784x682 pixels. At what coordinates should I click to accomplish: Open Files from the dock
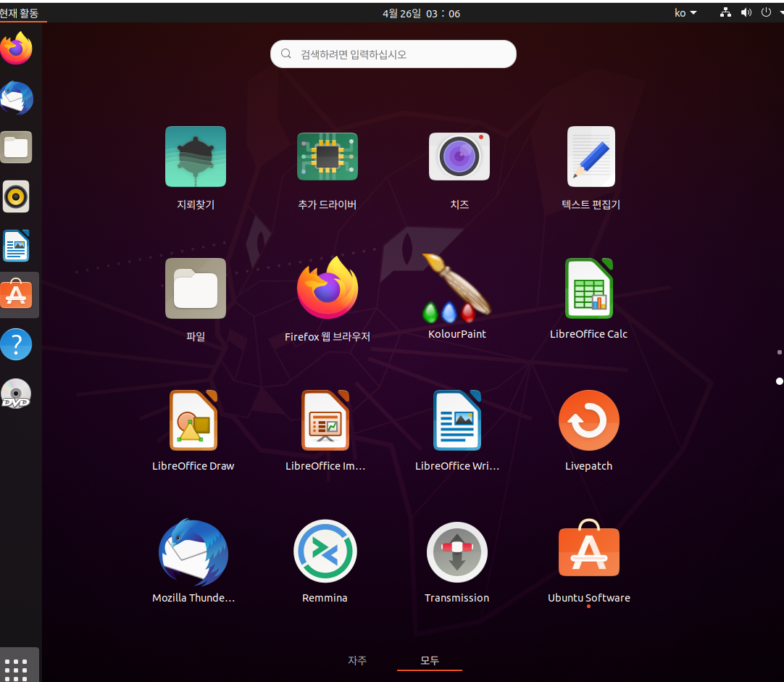tap(16, 147)
